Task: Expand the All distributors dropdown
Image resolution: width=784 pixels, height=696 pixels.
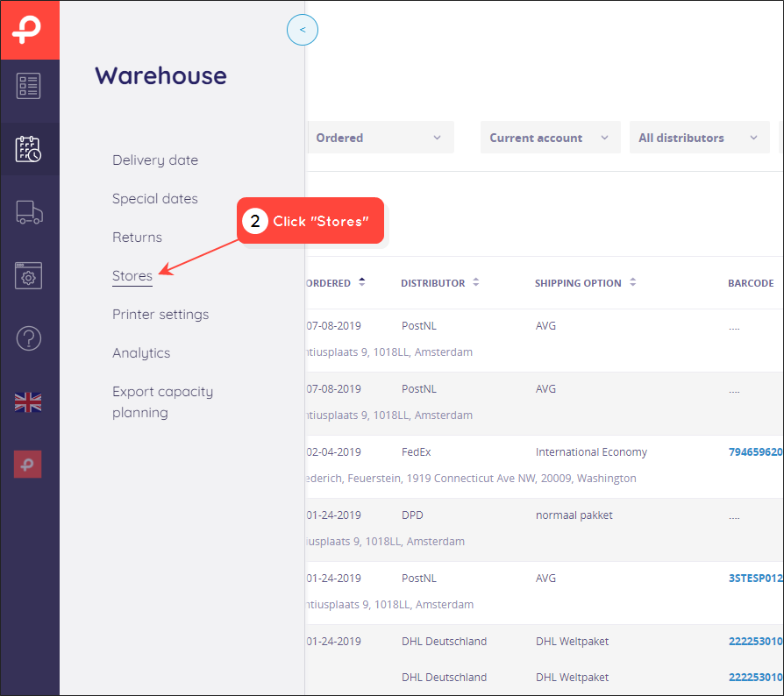Action: point(699,138)
